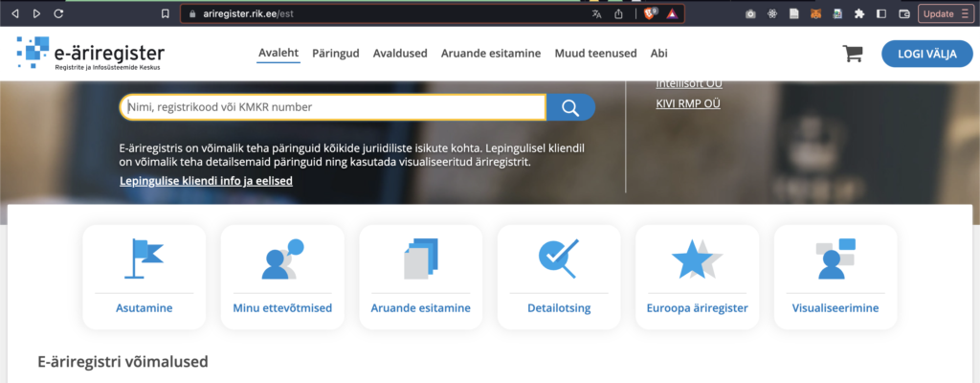Open Lepingulise kliendi info ja eelised link
Screen dimensions: 980x383
tap(207, 181)
